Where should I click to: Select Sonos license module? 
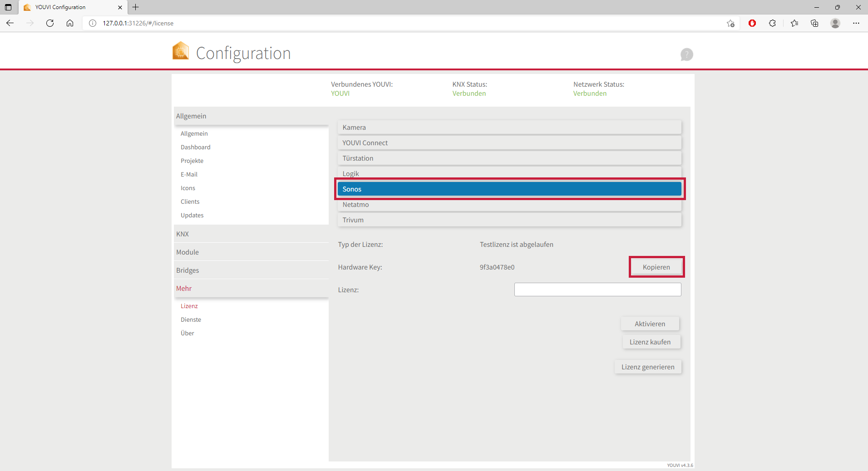pyautogui.click(x=509, y=189)
